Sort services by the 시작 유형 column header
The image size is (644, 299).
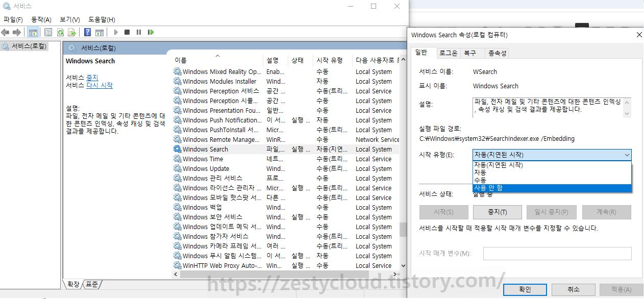(x=333, y=60)
